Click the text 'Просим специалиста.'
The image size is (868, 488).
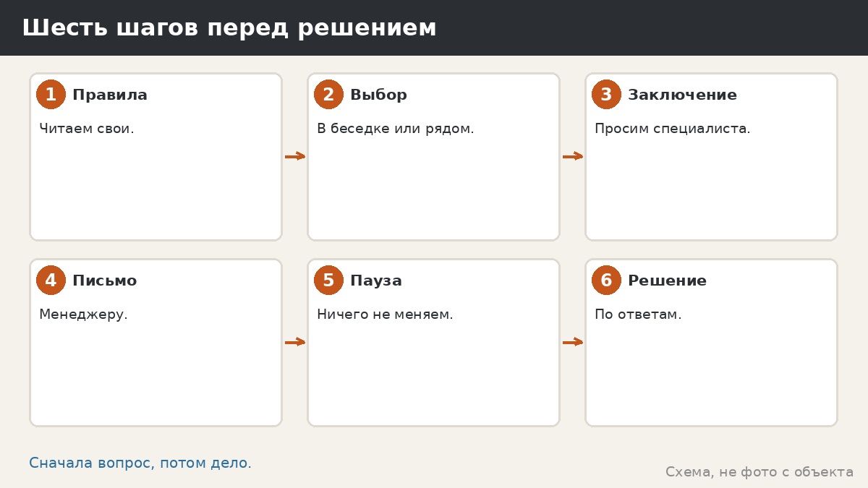coord(673,129)
